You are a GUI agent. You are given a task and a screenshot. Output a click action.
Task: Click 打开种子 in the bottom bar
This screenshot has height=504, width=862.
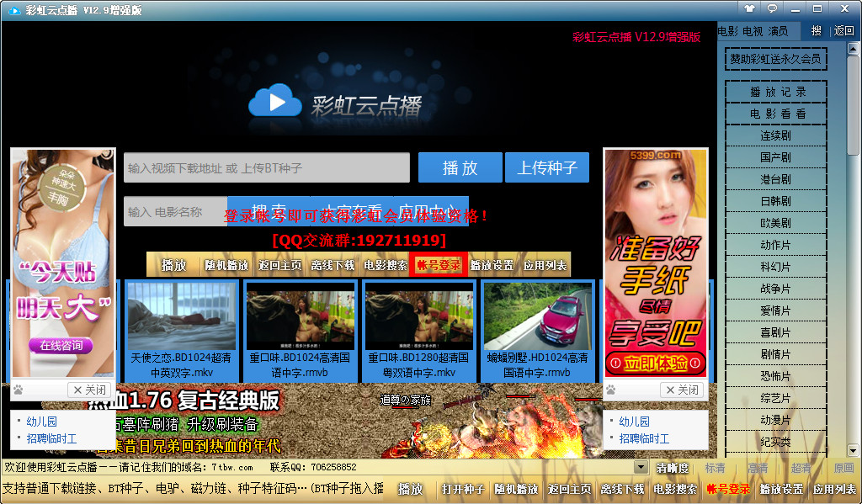coord(463,489)
